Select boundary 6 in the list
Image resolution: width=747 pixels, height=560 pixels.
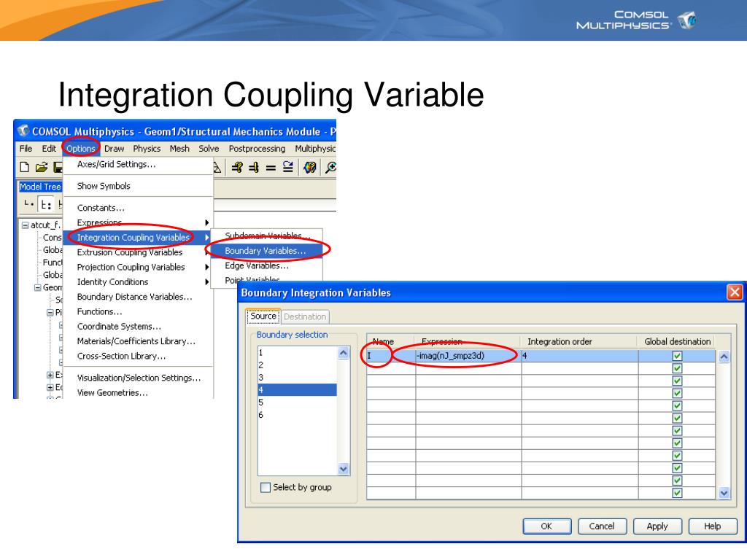point(298,415)
